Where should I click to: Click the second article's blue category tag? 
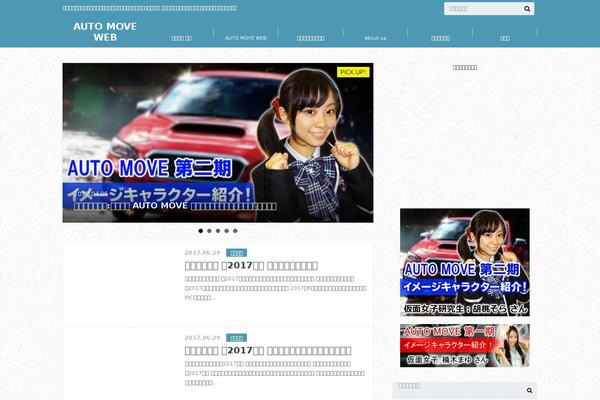tap(236, 338)
